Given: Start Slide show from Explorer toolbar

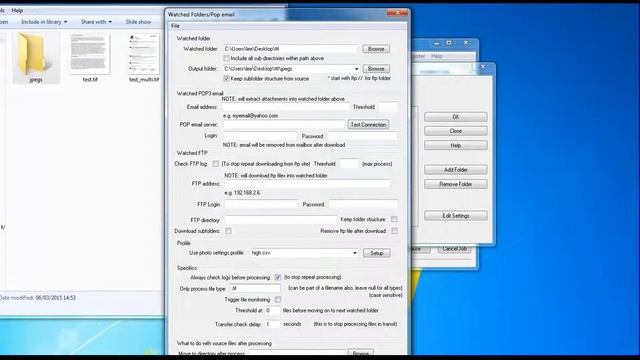Looking at the screenshot, I should 138,22.
